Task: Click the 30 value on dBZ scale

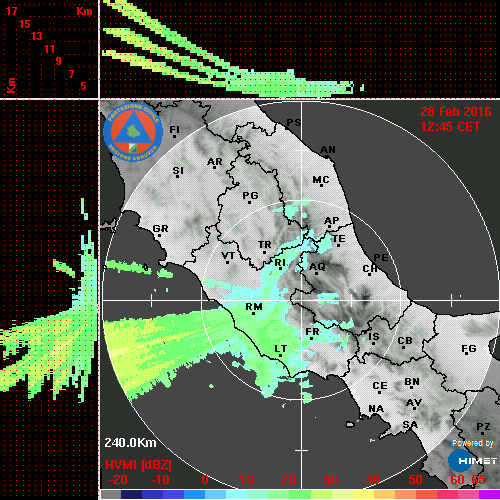Action: 330,480
